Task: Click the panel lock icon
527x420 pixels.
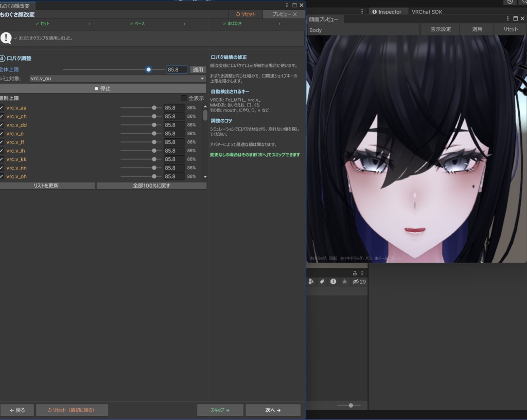Action: pos(354,273)
